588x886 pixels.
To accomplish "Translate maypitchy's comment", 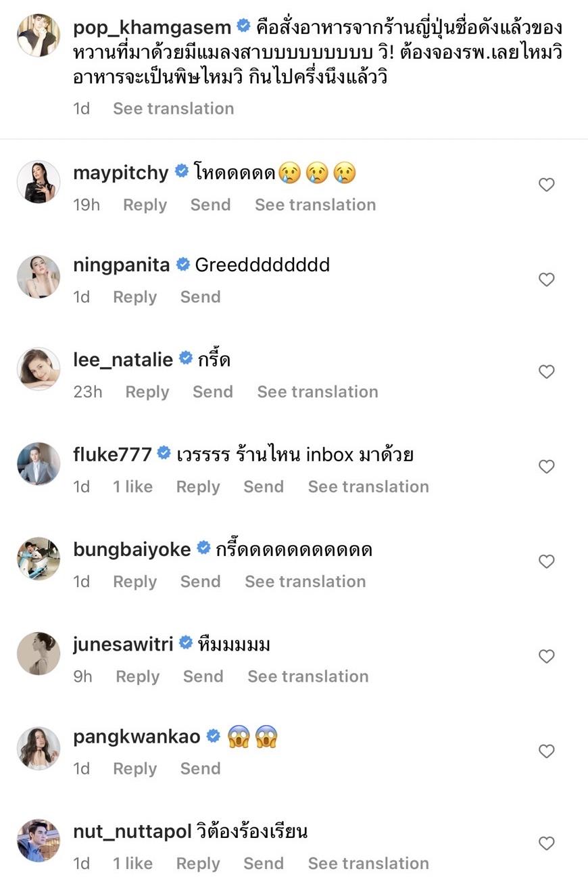I will [x=315, y=205].
